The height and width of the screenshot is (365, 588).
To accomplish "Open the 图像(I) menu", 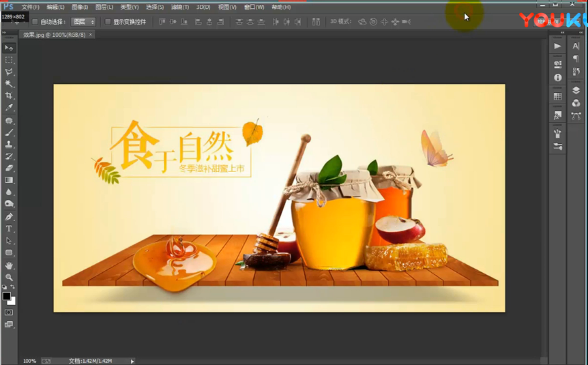I will coord(80,7).
